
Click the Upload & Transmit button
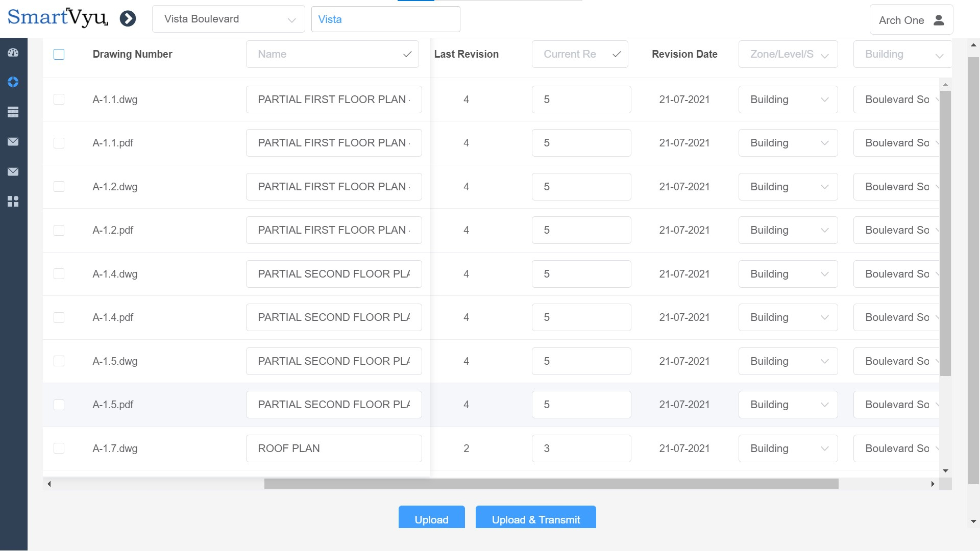click(535, 519)
